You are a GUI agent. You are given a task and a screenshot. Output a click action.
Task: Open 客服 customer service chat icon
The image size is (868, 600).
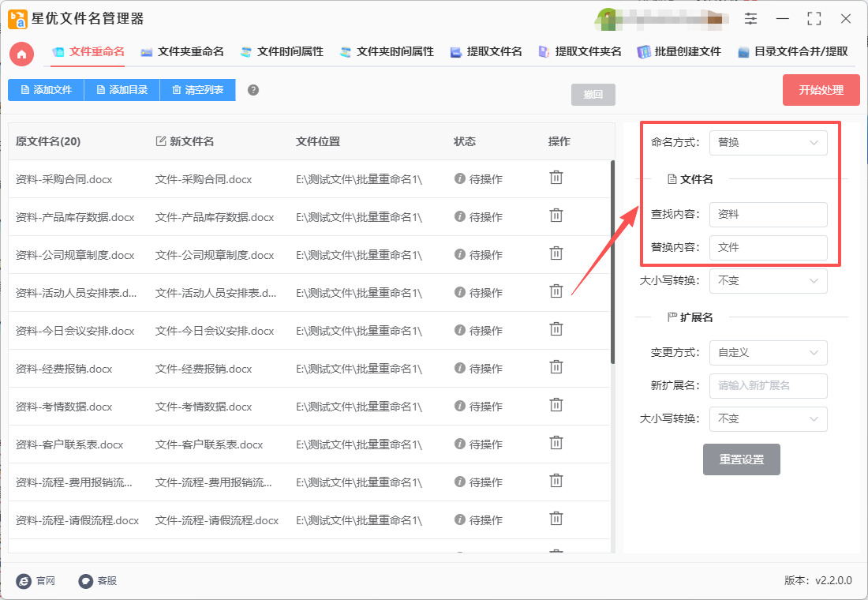(86, 580)
